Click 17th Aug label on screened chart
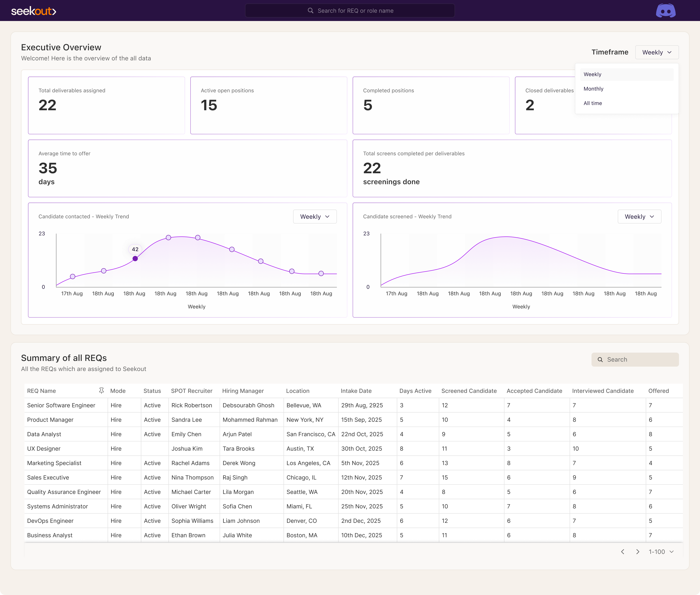 tap(396, 294)
